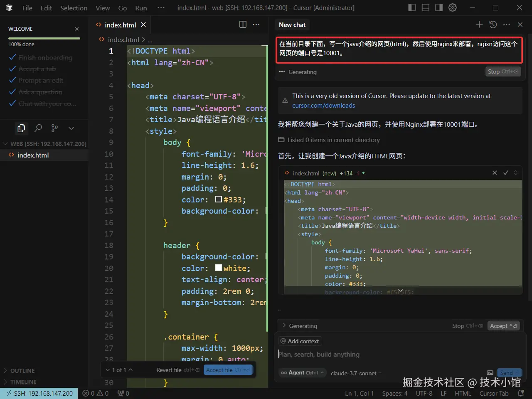Focus the Plan, search, build anything input

[399, 354]
